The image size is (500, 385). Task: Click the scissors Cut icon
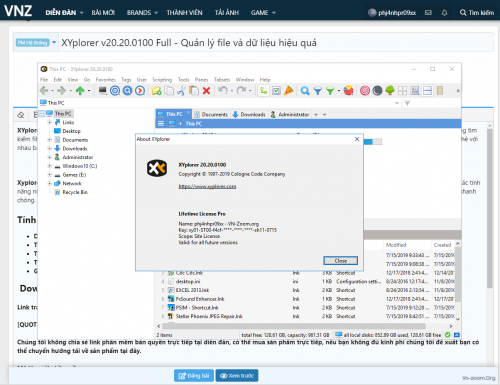click(x=181, y=90)
